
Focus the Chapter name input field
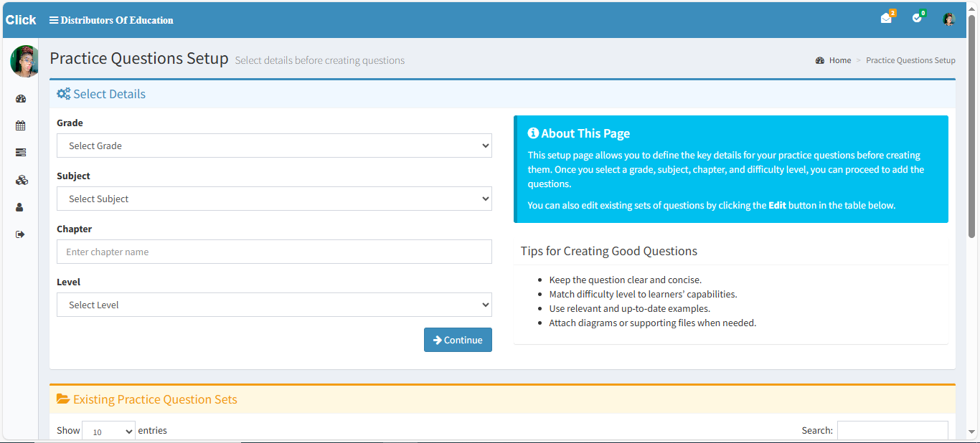pos(274,252)
